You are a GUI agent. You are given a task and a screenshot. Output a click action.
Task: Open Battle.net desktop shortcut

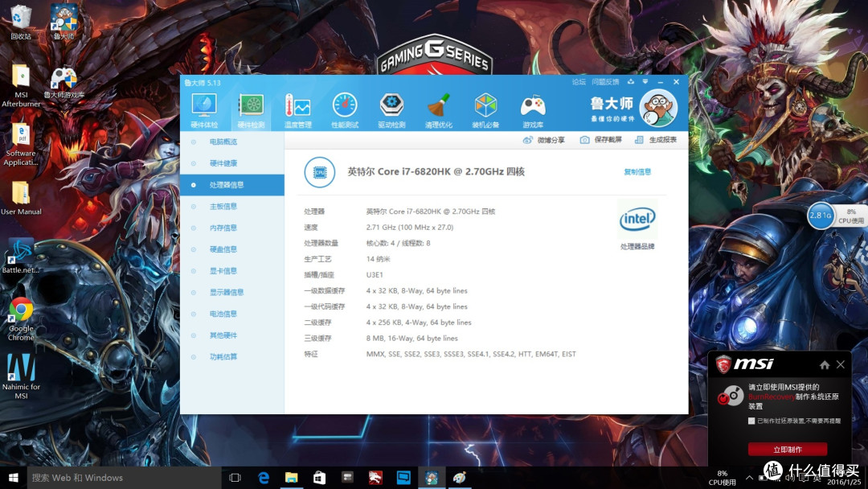[21, 257]
